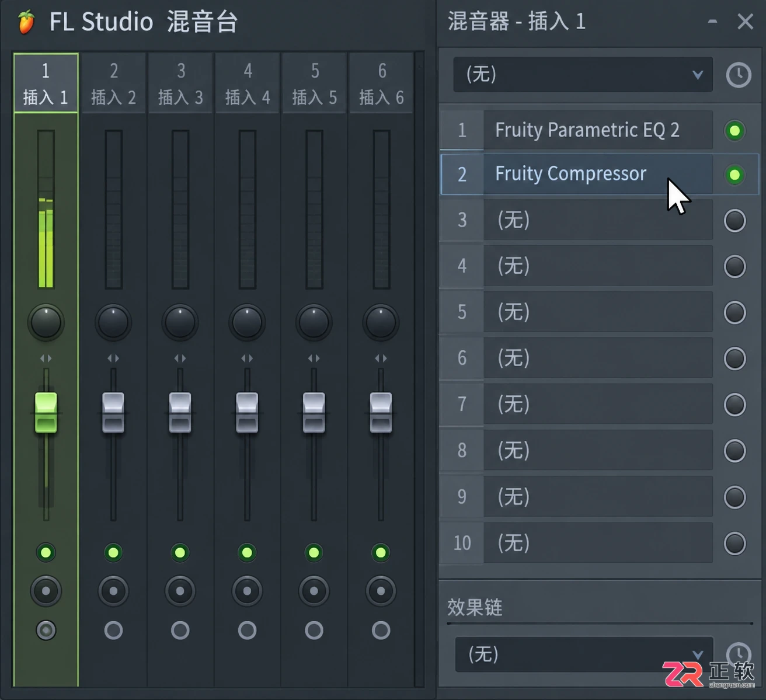Open effect slot 3 (无) selector
766x700 pixels.
click(x=598, y=220)
